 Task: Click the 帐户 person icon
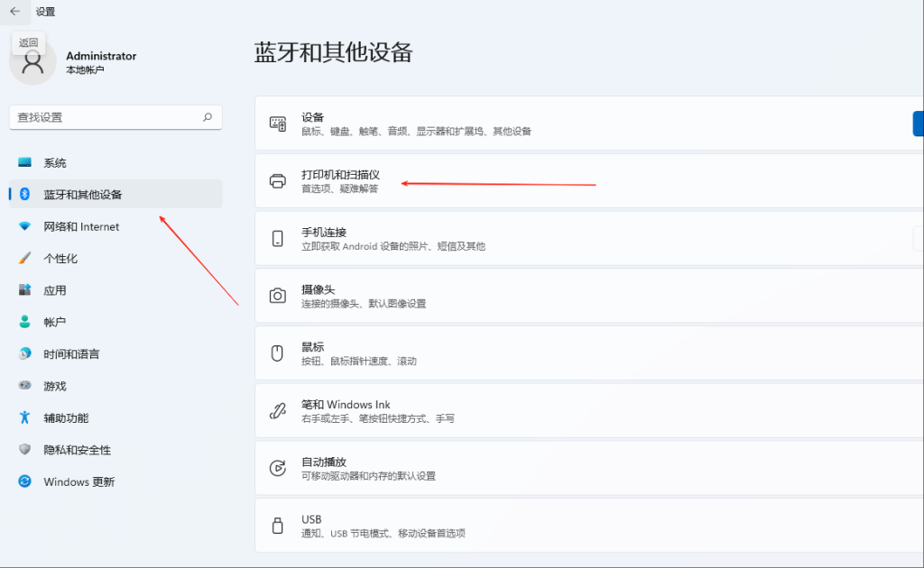click(24, 321)
